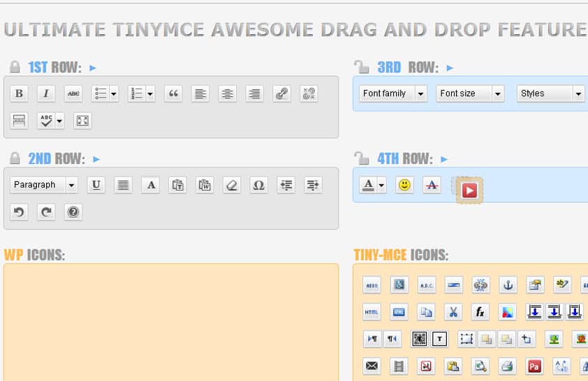This screenshot has height=381, width=588.
Task: Select the ABC strikethrough icon in 1st row
Action: (73, 94)
